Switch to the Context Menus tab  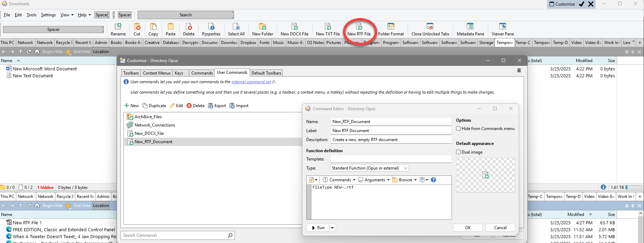156,73
